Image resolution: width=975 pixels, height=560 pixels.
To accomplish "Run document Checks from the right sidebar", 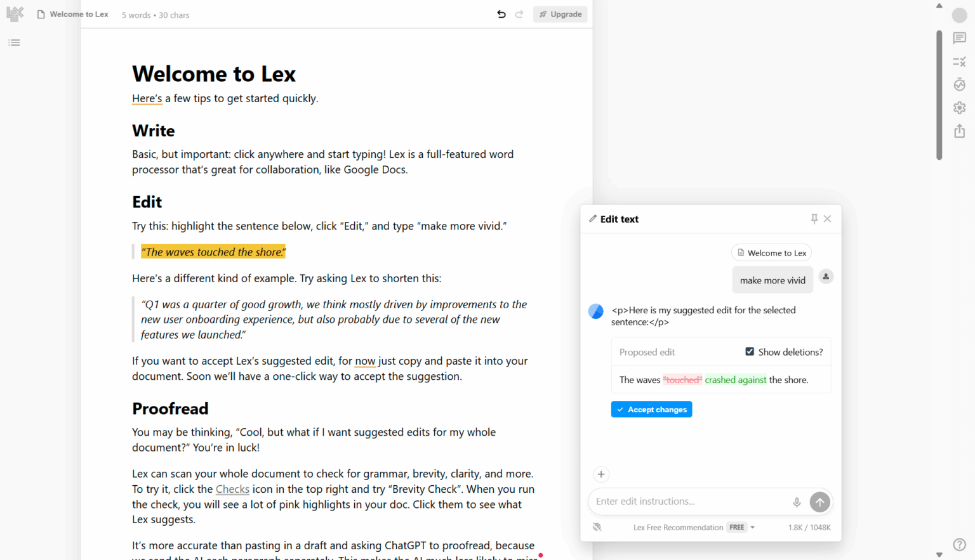I will pos(959,62).
